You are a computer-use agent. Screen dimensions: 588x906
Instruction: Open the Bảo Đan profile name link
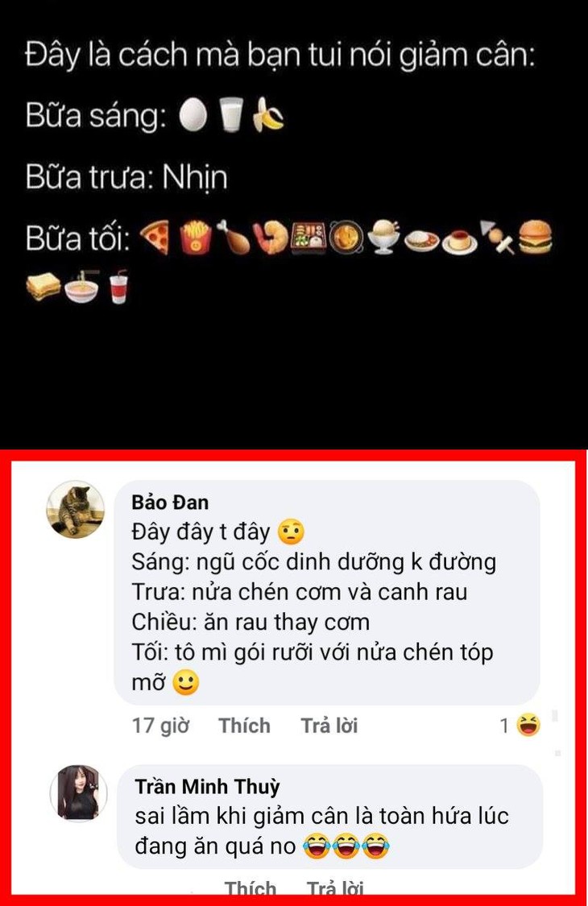click(170, 502)
